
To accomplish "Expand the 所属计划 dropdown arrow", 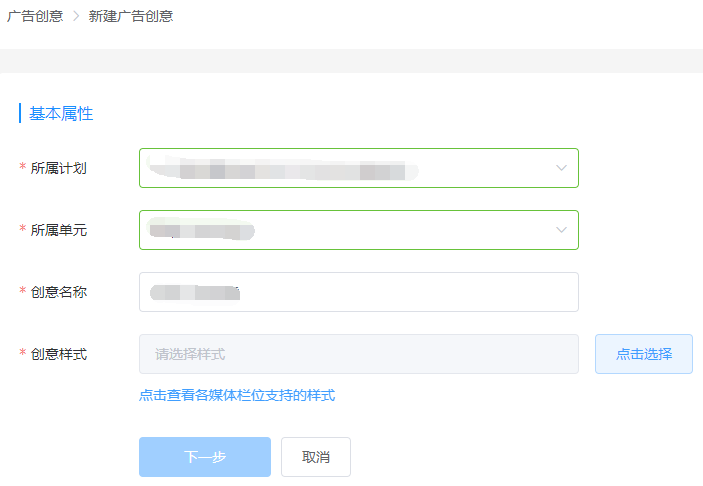I will [x=561, y=168].
